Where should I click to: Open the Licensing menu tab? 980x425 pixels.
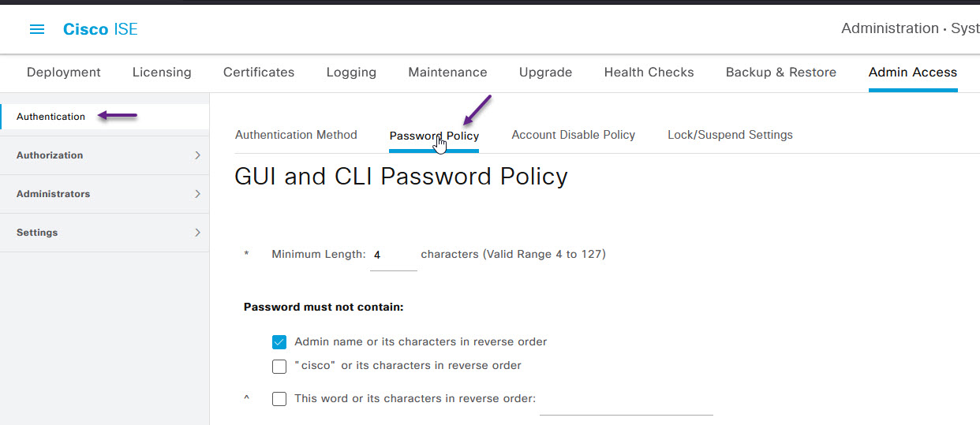(x=162, y=73)
